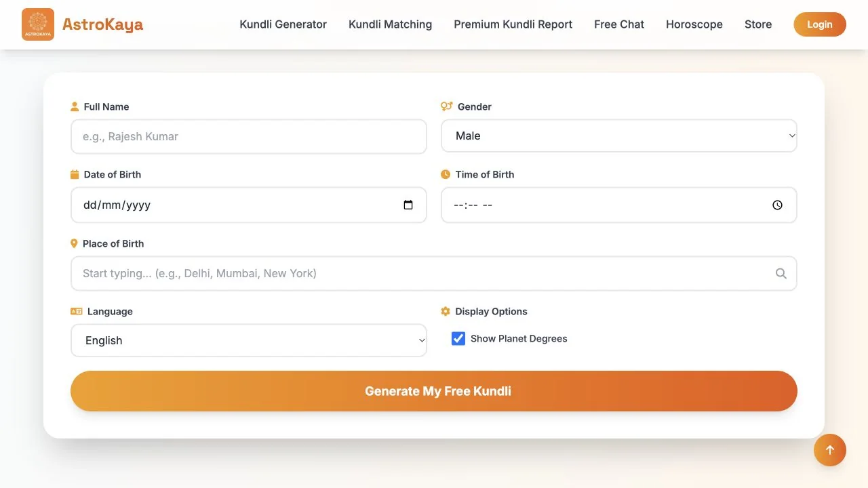Open Premium Kundli Report page
This screenshot has height=488, width=868.
tap(513, 24)
